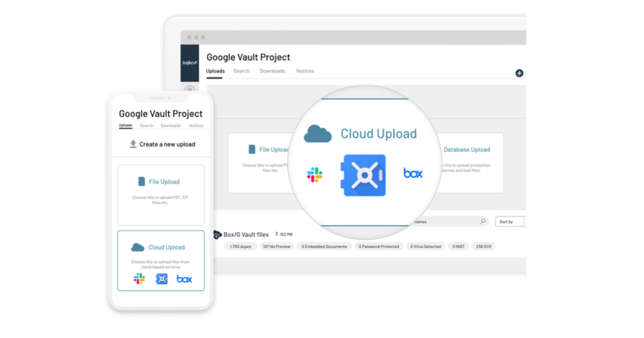644x338 pixels.
Task: Click the logikcull logo in desktop sidebar
Action: tap(190, 63)
